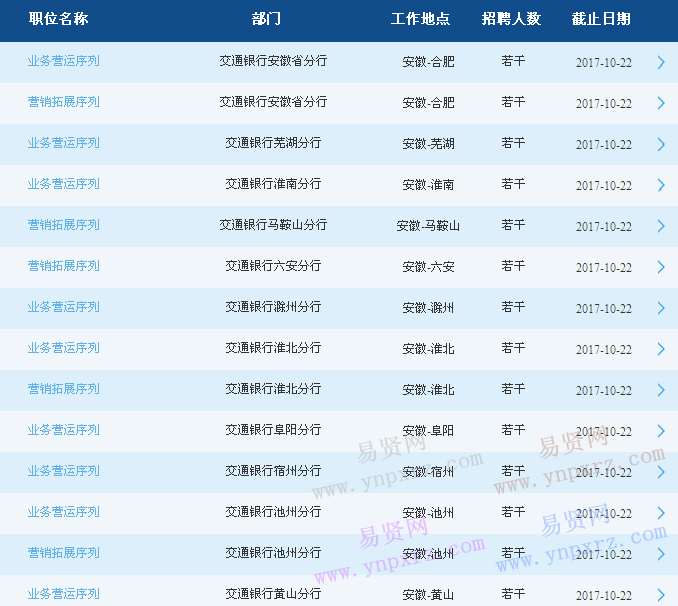Click location cell 安徽-芜湖
Viewport: 678px width, 606px height.
(429, 144)
